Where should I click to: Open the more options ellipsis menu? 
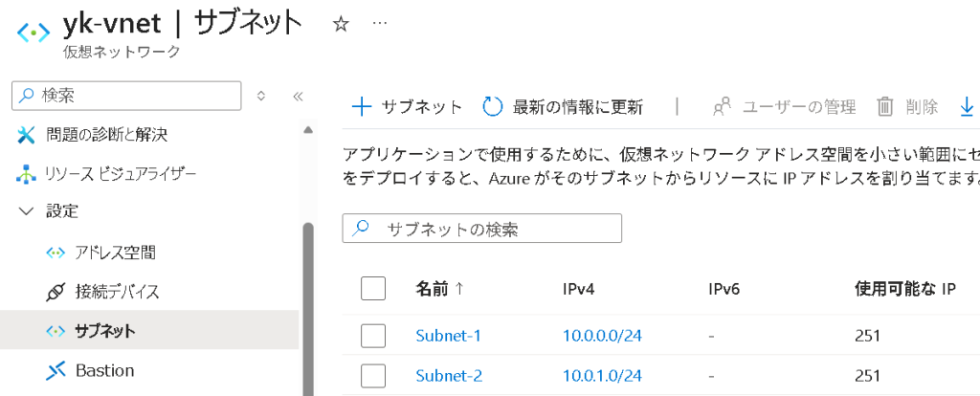coord(380,24)
